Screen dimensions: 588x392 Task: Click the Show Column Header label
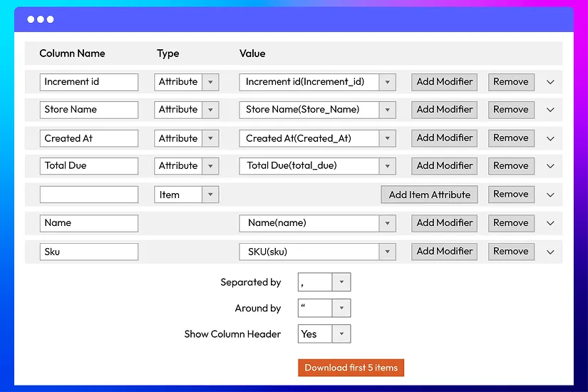[232, 334]
